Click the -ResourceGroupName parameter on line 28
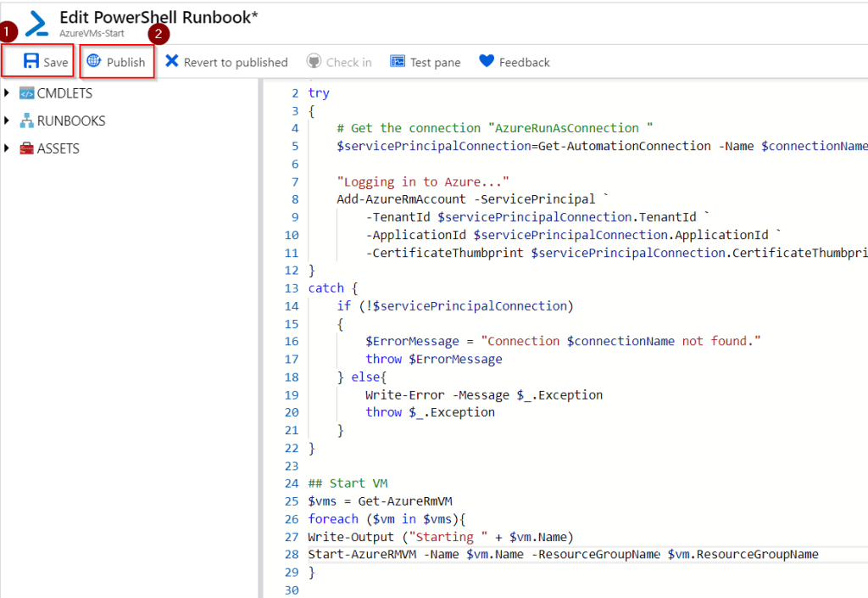 [596, 554]
